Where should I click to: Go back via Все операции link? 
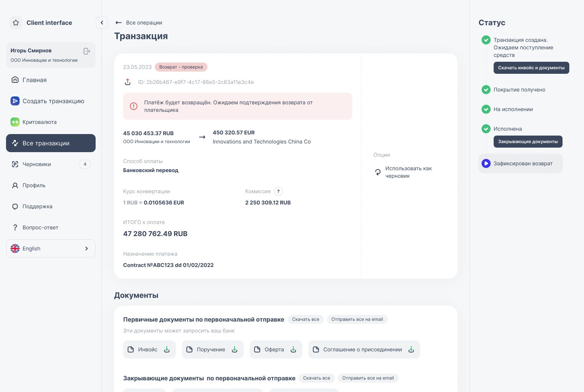click(139, 23)
